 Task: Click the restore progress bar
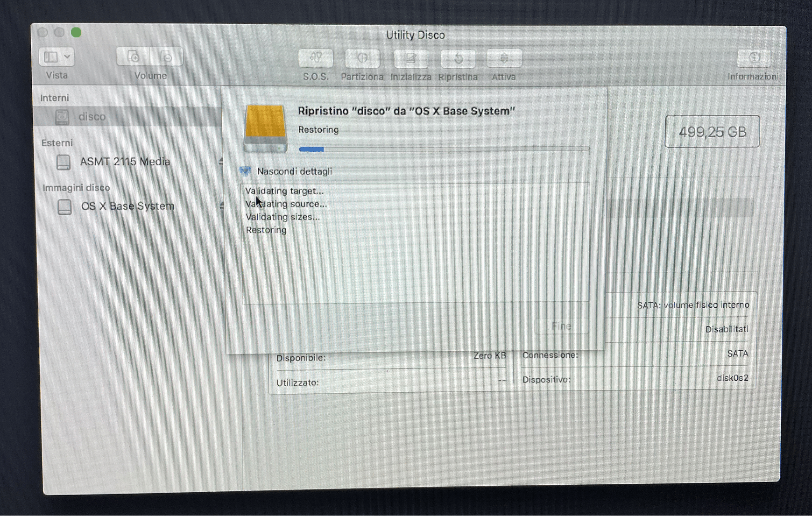pyautogui.click(x=444, y=149)
